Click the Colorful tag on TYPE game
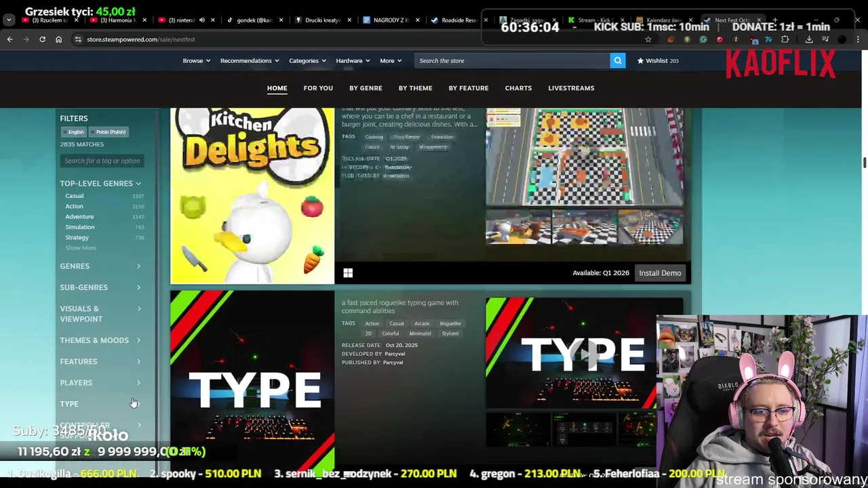The width and height of the screenshot is (868, 488). click(x=391, y=333)
